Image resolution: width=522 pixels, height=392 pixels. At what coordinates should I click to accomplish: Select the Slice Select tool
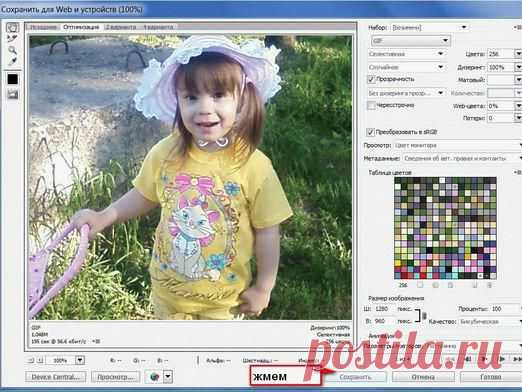coord(13,39)
